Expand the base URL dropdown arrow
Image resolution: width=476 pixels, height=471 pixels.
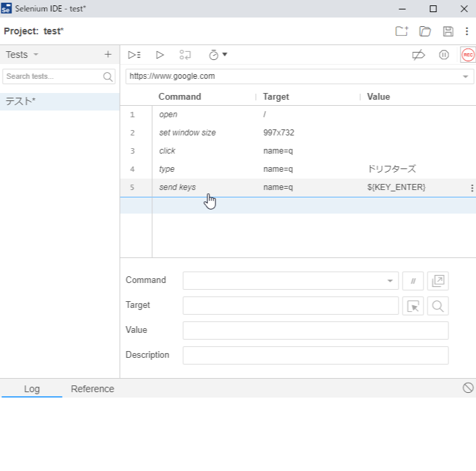465,77
